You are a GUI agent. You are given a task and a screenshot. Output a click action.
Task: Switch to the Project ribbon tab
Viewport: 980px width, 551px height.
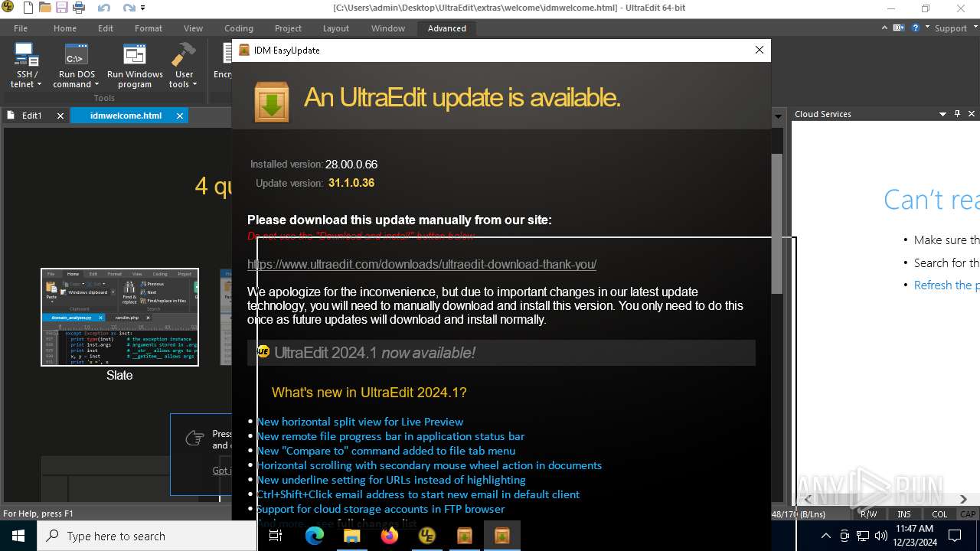pyautogui.click(x=288, y=28)
